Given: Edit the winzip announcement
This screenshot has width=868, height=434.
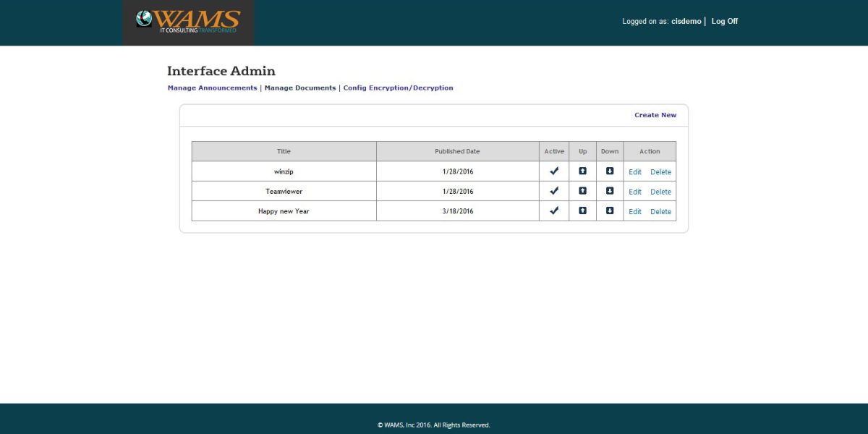Looking at the screenshot, I should tap(635, 171).
